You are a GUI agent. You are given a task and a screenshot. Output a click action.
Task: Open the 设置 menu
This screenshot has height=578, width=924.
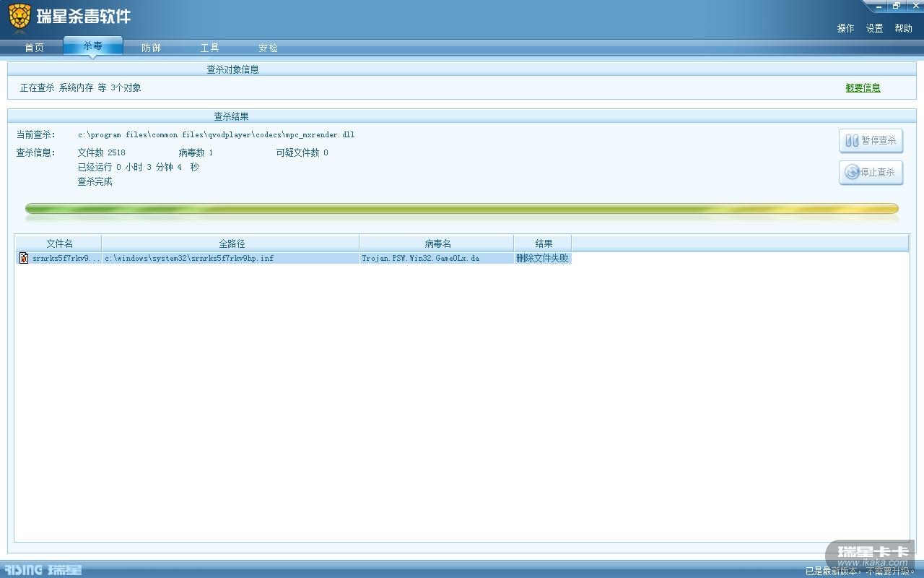pyautogui.click(x=874, y=28)
